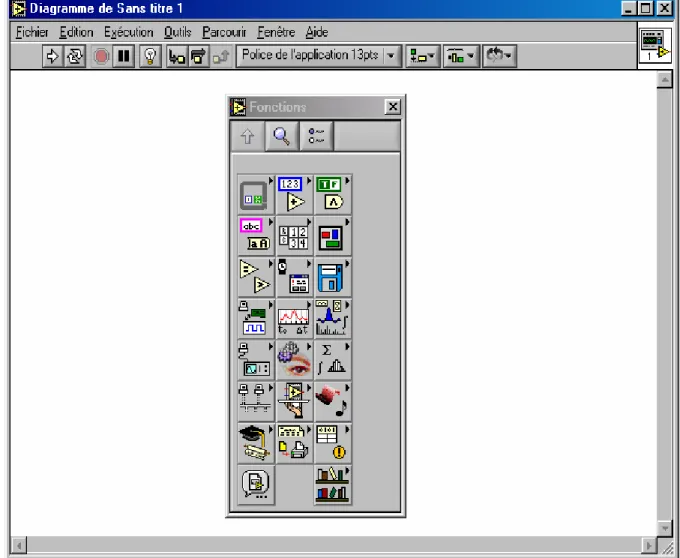Minimize the Diagramme de Sans titre 1 window
Screen dimensions: 680x558
(628, 9)
